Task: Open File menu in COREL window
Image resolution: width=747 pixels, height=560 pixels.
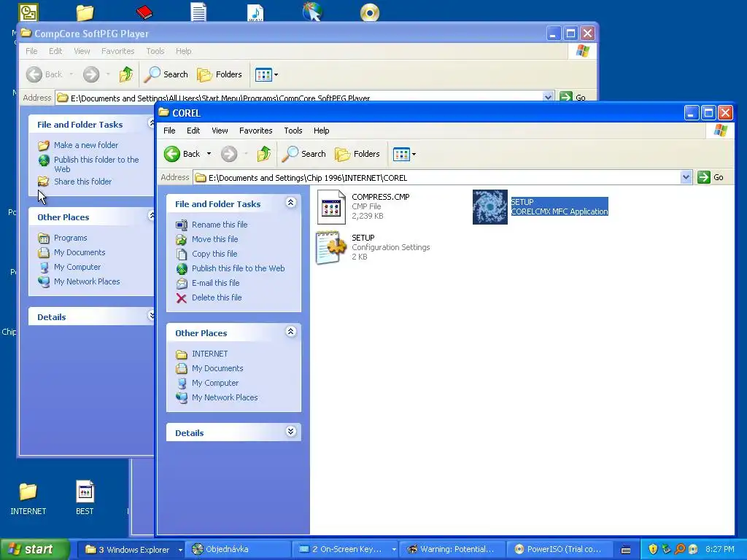Action: (x=169, y=131)
